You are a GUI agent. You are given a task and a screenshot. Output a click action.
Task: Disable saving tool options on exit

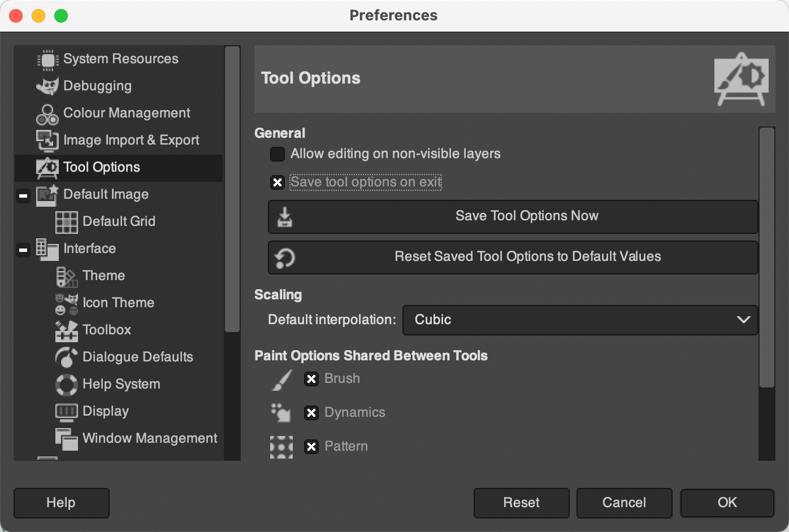[x=277, y=182]
